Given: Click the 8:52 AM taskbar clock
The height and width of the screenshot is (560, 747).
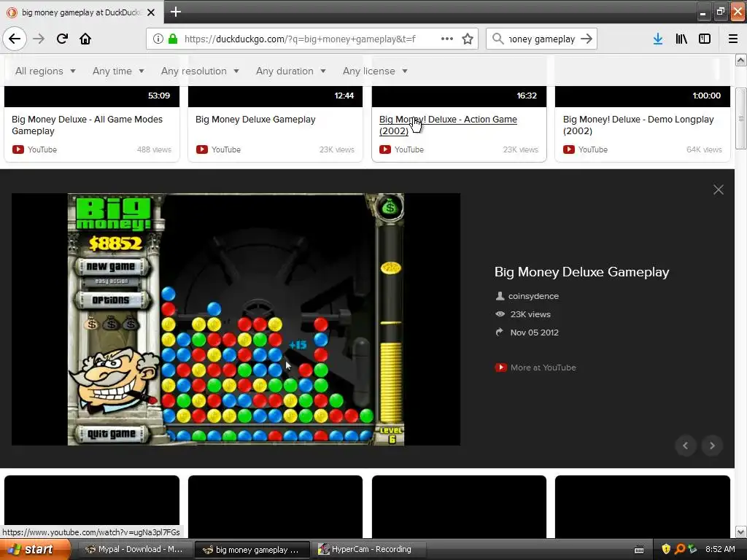Looking at the screenshot, I should [720, 549].
